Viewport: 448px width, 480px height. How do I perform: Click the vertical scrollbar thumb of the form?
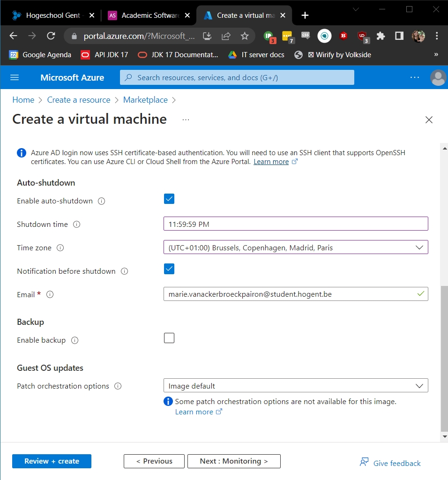(444, 359)
